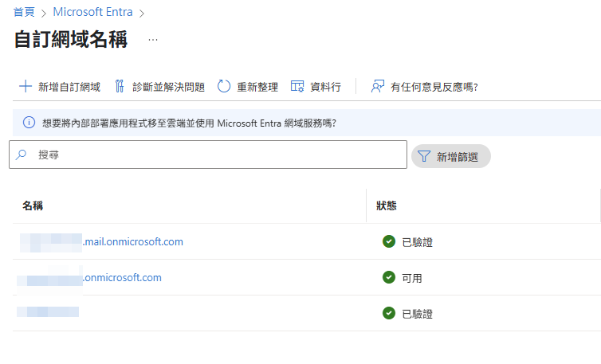This screenshot has height=364, width=601.
Task: Open Microsoft Entra breadcrumb link
Action: click(93, 13)
